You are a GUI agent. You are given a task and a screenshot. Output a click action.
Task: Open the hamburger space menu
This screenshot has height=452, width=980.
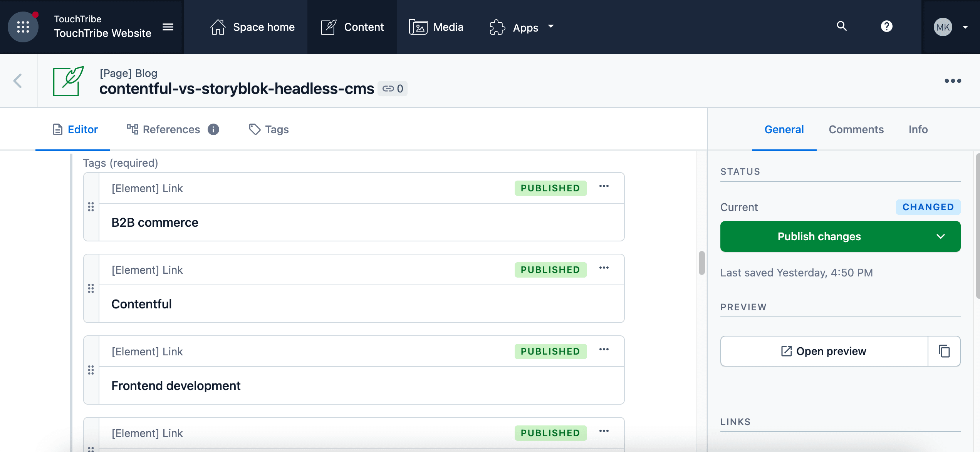point(168,27)
